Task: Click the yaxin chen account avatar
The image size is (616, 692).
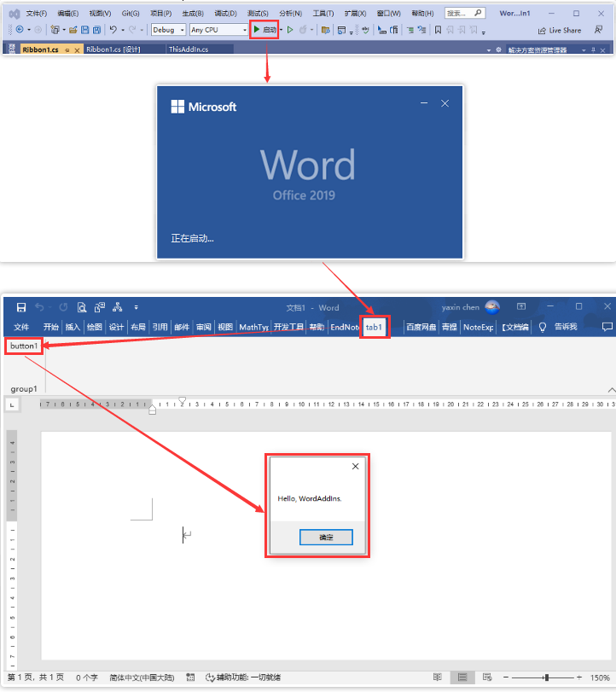Action: tap(492, 307)
